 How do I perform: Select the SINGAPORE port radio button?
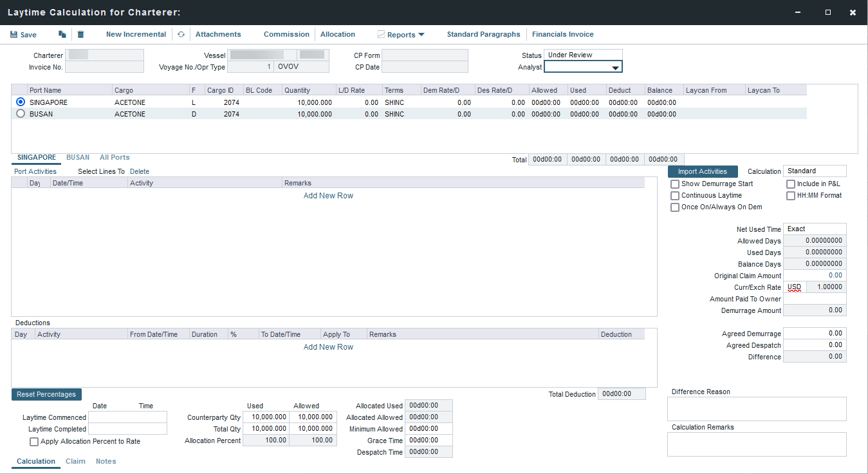click(x=21, y=102)
